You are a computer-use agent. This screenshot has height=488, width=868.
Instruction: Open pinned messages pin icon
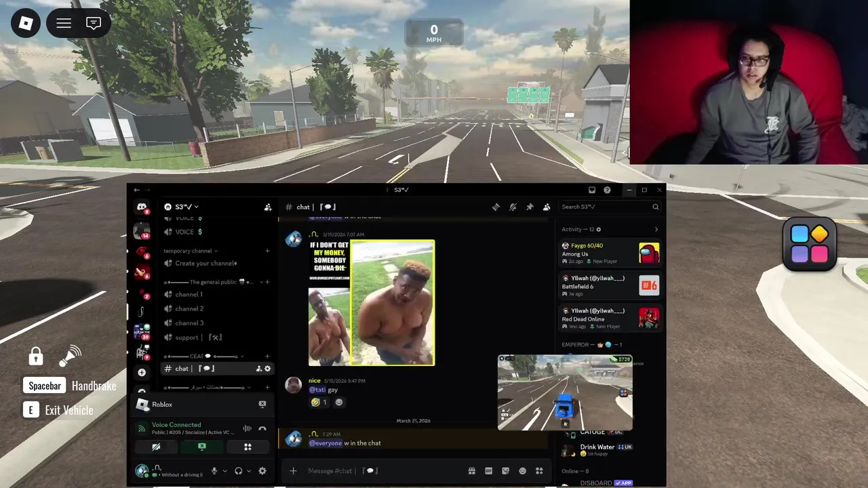(530, 207)
